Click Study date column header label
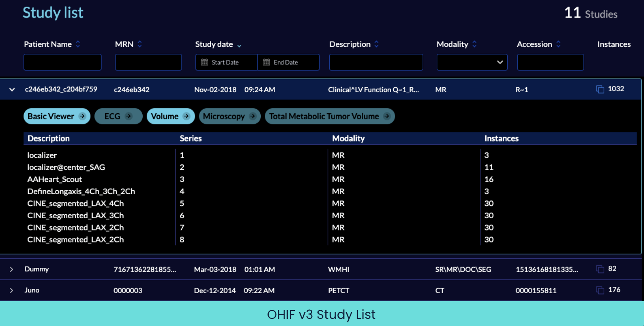 [214, 44]
